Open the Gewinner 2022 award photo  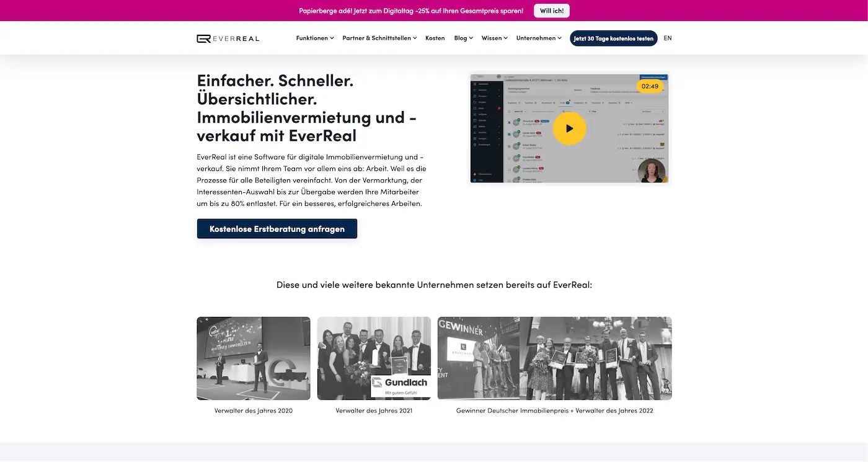pos(555,358)
